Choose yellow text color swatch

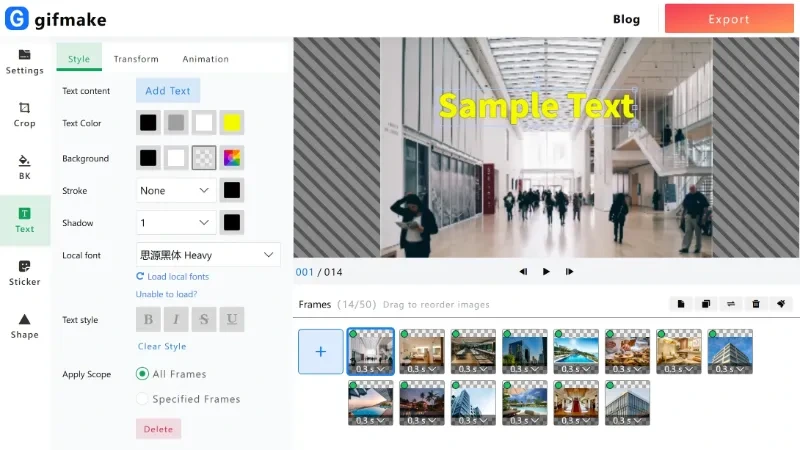pos(232,122)
